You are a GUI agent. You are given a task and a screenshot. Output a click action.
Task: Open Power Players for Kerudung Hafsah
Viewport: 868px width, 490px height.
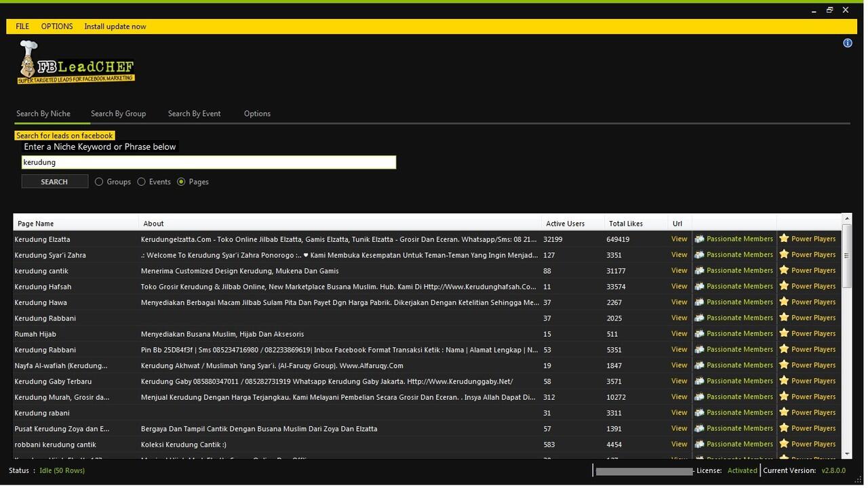tap(807, 286)
